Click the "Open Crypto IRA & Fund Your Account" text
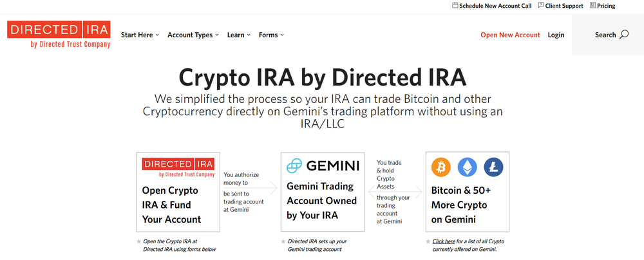This screenshot has width=644, height=260. tap(172, 205)
